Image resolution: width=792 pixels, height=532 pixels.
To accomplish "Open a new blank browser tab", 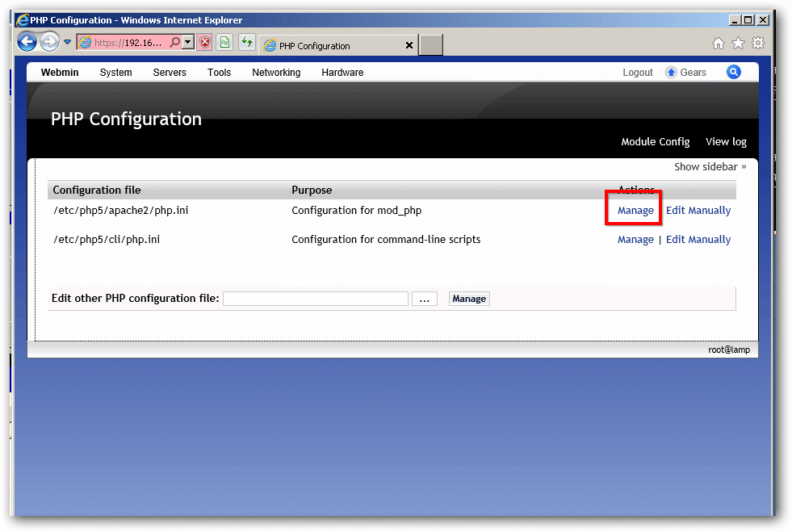I will point(431,45).
